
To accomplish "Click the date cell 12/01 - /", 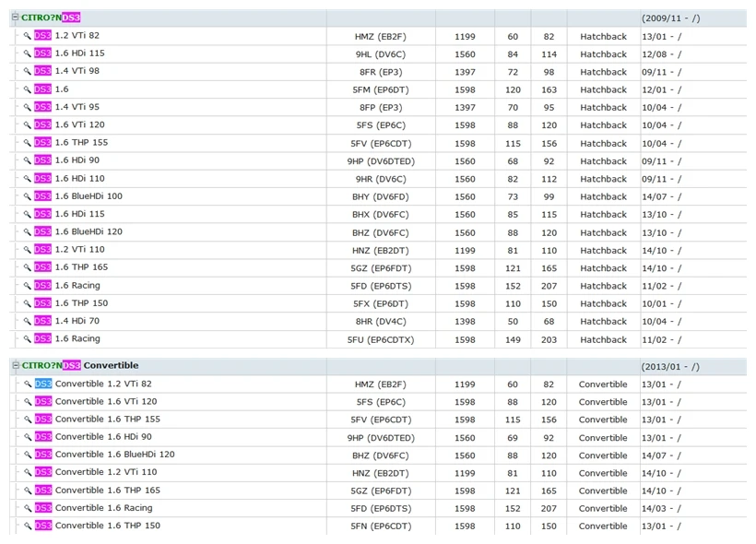I will [x=662, y=90].
